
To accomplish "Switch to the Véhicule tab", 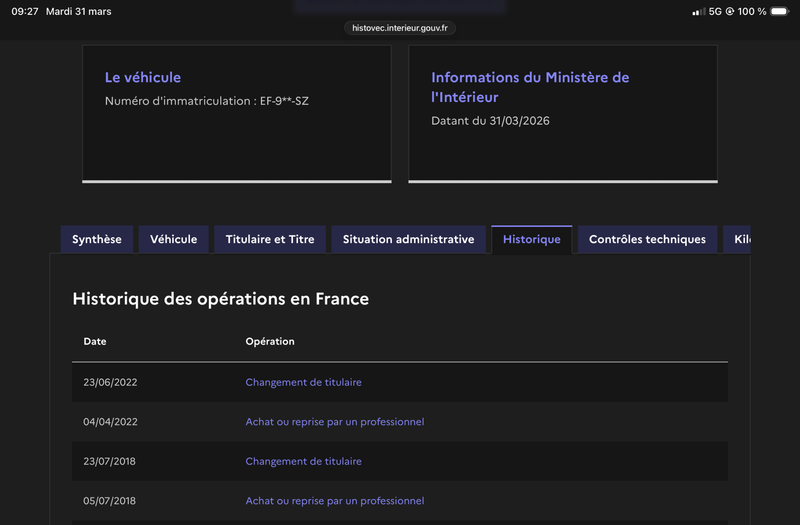I will coord(173,239).
